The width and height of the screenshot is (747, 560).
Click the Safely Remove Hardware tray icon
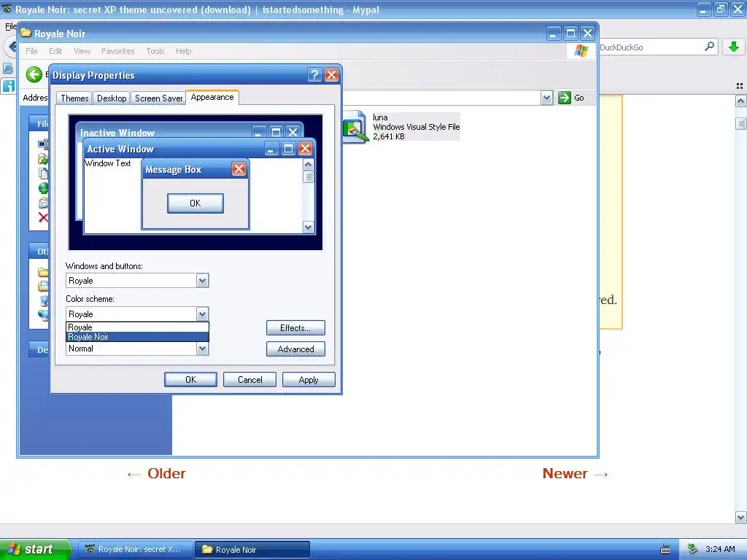point(693,549)
